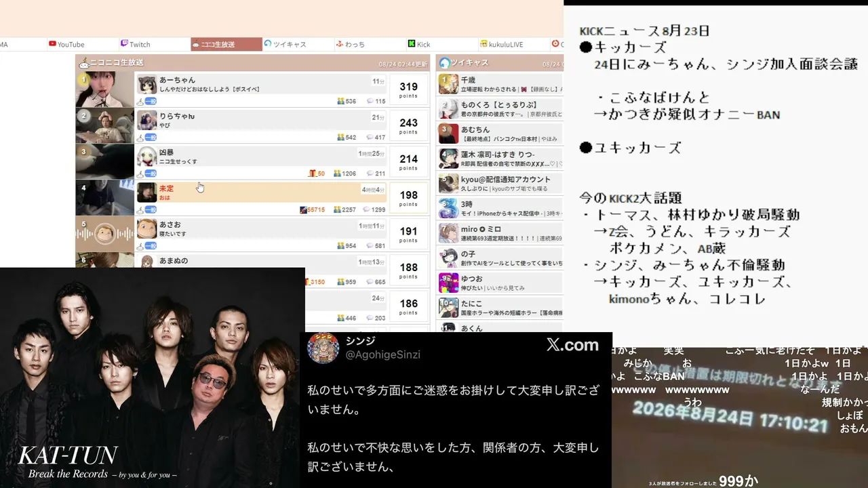Click あーちゃん's cat-ear avatar icon
The width and height of the screenshot is (868, 488).
click(x=147, y=85)
